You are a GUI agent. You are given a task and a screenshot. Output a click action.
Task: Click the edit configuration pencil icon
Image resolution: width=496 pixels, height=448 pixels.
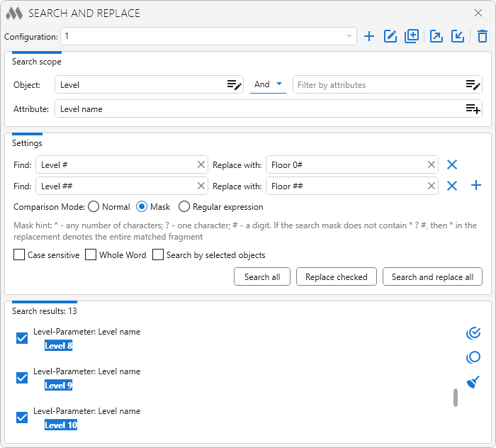point(390,36)
